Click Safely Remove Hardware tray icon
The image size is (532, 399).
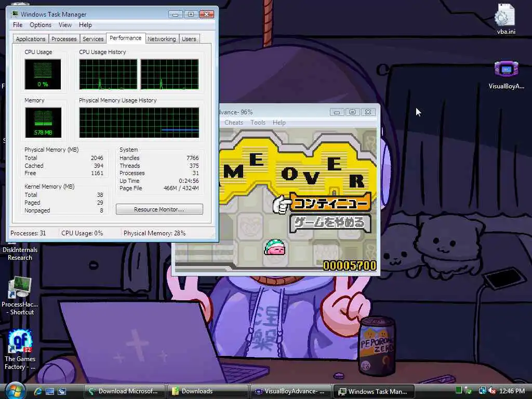[x=468, y=391]
